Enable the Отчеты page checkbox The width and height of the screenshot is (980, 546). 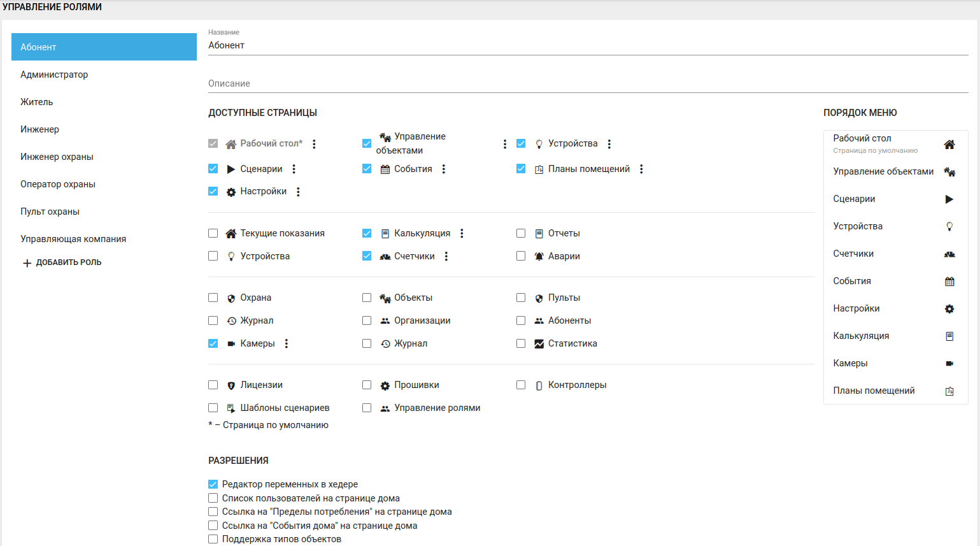(x=521, y=233)
